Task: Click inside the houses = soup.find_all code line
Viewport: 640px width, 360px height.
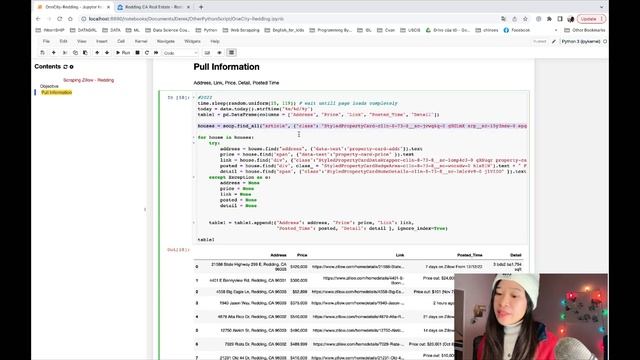Action: [362, 126]
